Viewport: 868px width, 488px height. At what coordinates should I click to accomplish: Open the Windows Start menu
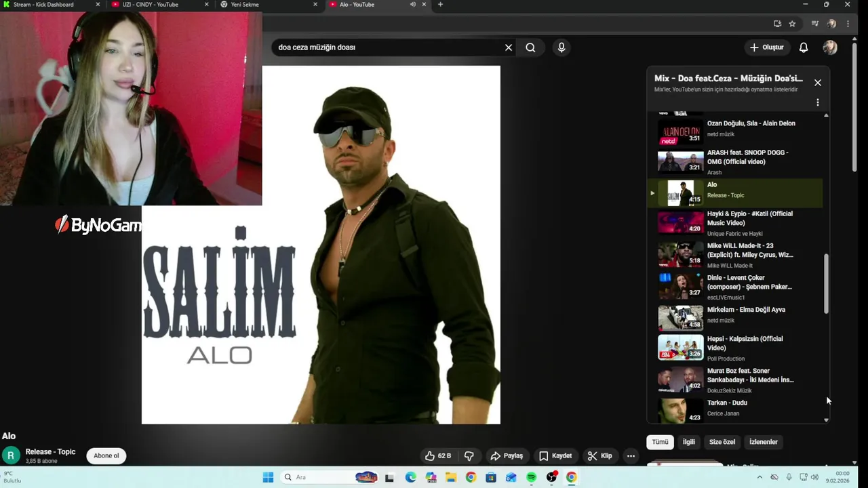tap(268, 477)
